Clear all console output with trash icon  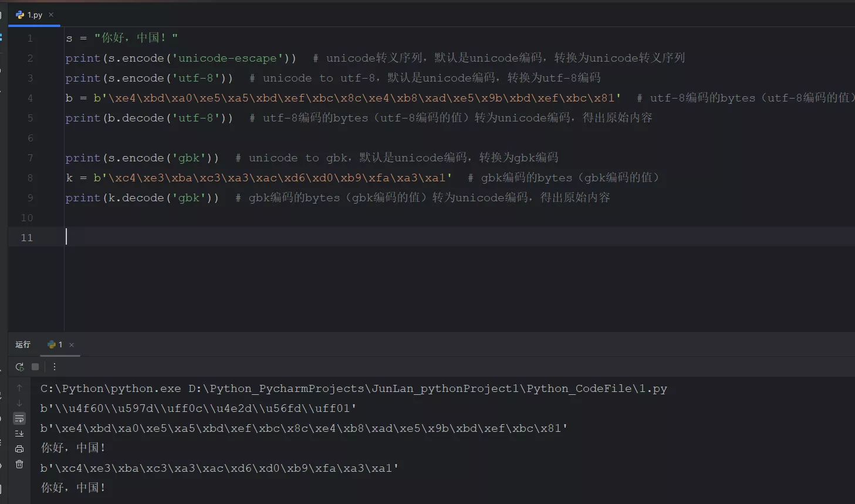[x=19, y=464]
